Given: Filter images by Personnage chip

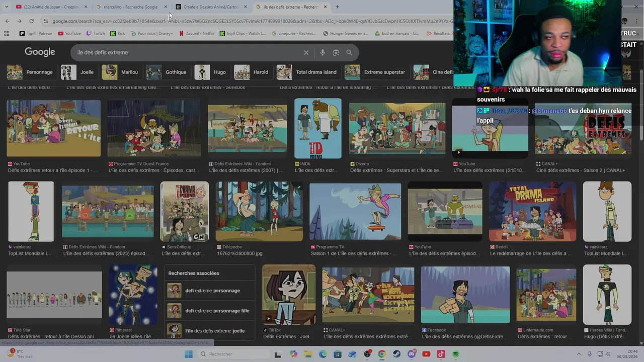Looking at the screenshot, I should pos(30,72).
